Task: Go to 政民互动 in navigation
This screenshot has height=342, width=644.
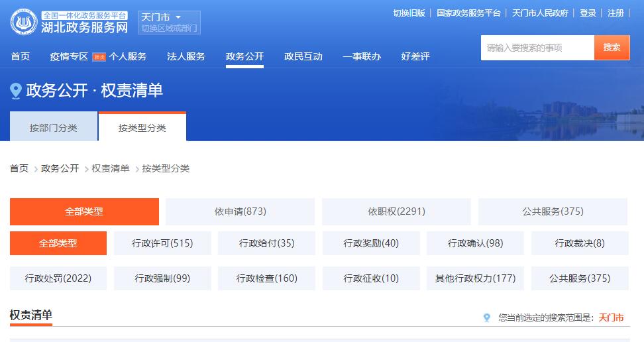Action: [303, 56]
